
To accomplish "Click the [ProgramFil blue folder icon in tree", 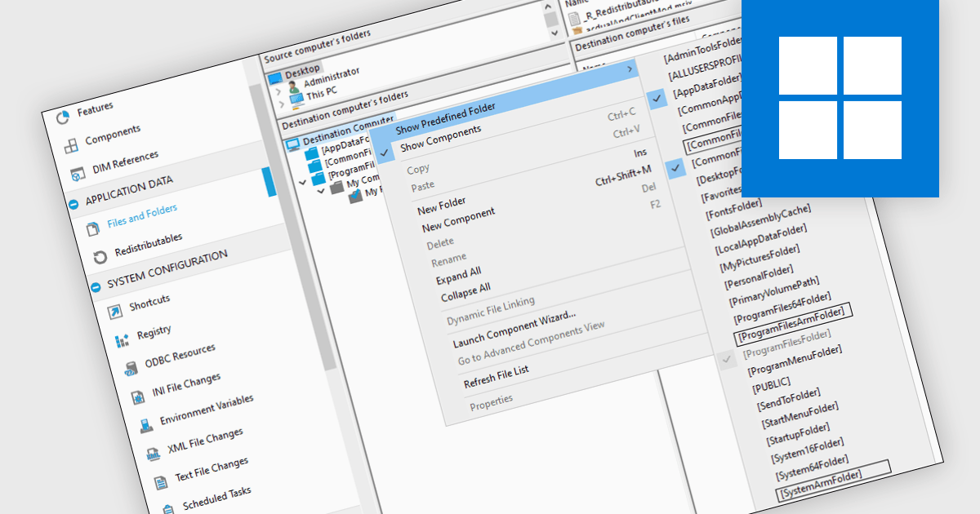I will (318, 179).
